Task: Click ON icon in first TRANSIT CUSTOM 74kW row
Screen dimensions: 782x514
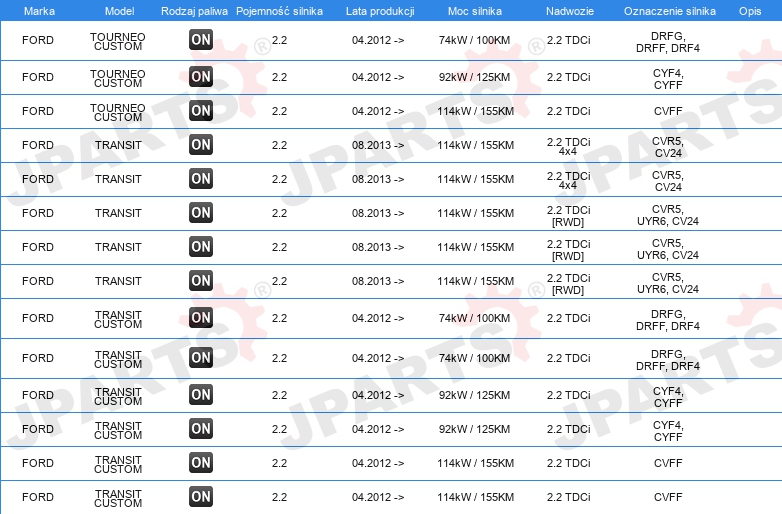Action: [x=201, y=318]
